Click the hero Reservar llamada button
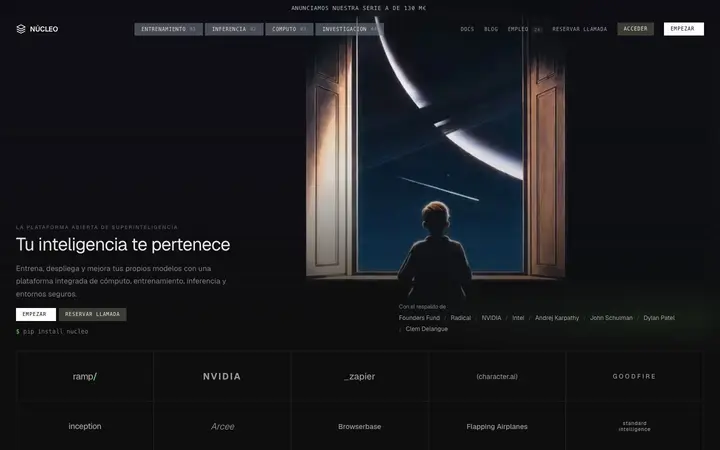The width and height of the screenshot is (720, 450). 92,314
